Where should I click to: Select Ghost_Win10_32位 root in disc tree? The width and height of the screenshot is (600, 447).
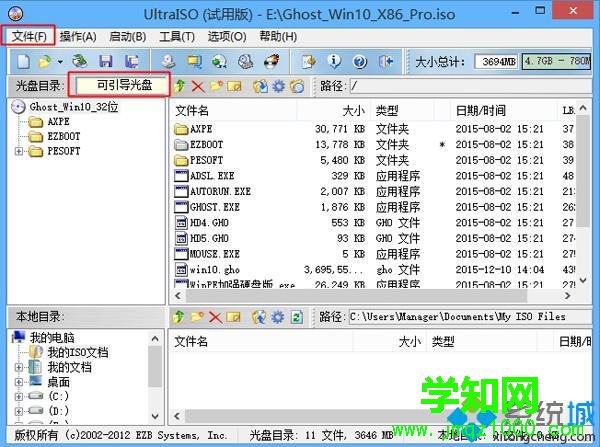tap(73, 107)
